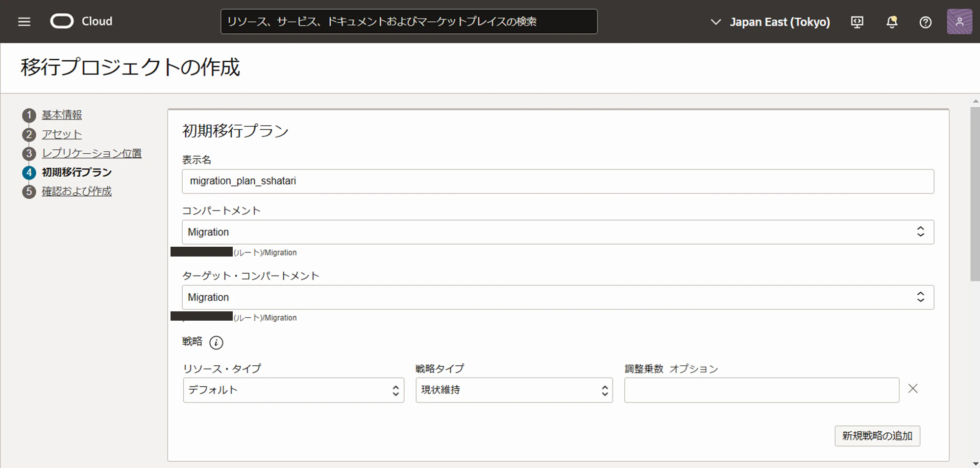This screenshot has width=980, height=468.
Task: Expand the コンパートメント dropdown
Action: pos(558,232)
